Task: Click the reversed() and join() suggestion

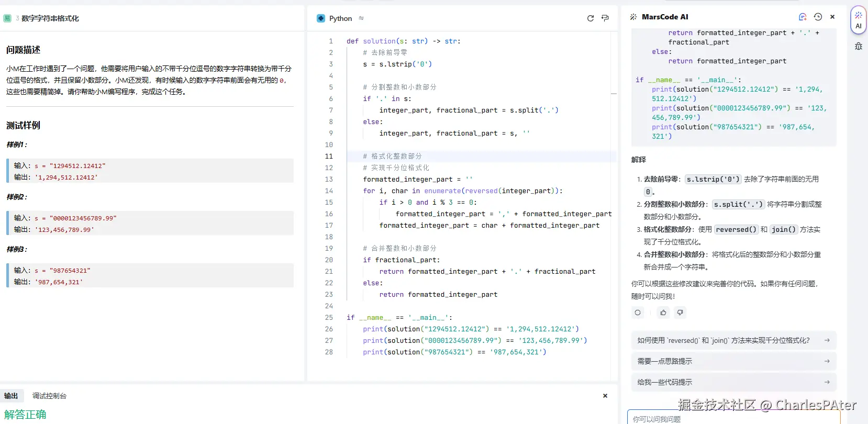Action: (733, 340)
